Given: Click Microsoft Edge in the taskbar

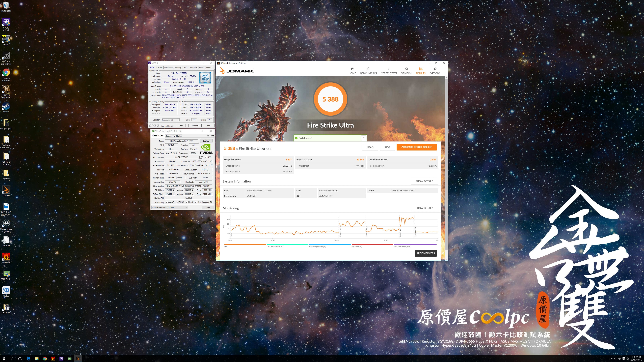Looking at the screenshot, I should click(28, 358).
